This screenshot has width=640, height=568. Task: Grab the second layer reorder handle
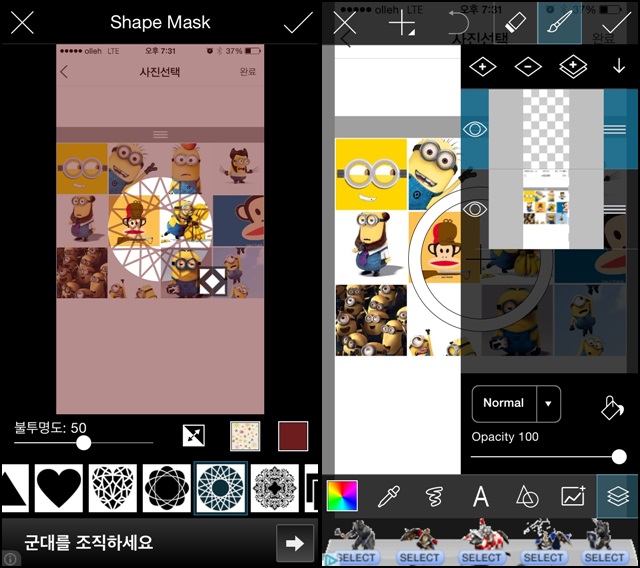pyautogui.click(x=615, y=209)
